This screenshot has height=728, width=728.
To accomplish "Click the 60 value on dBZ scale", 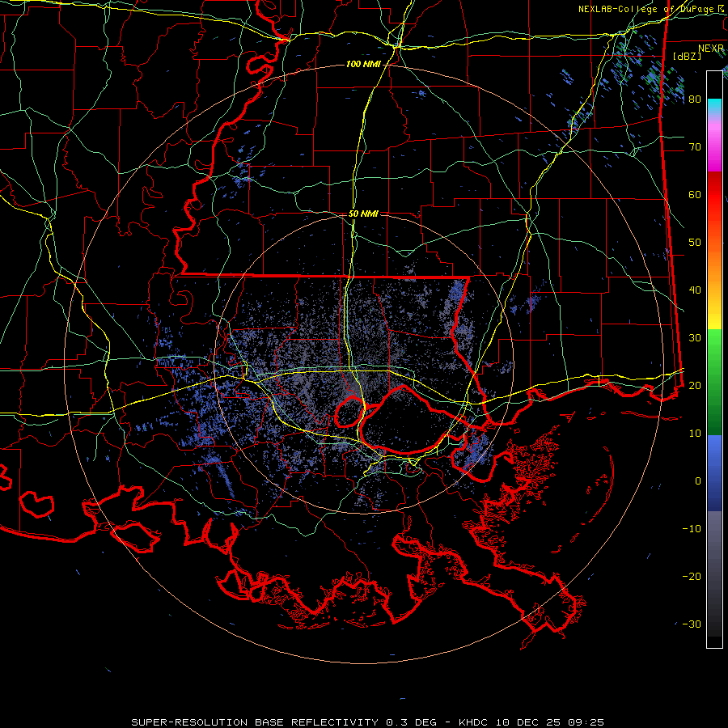I will coord(695,194).
